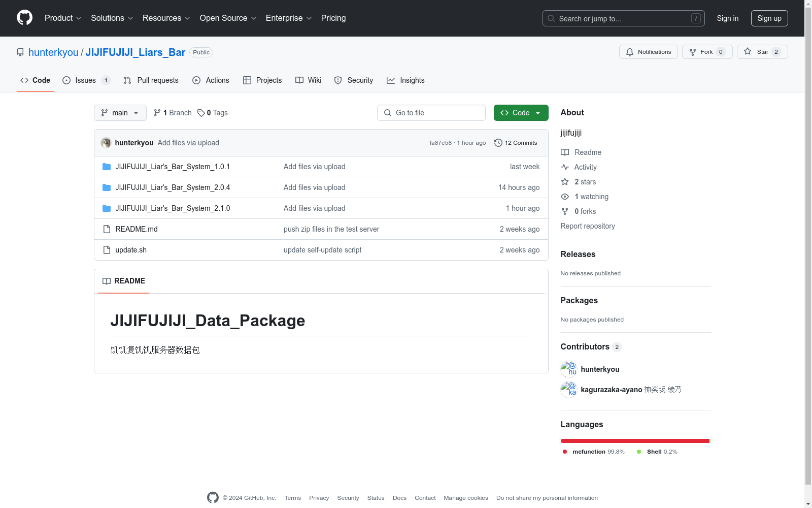
Task: Select the README tab header
Action: pos(124,281)
